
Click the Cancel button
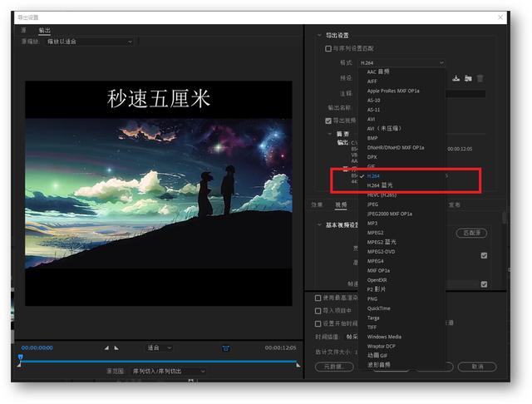tap(477, 367)
